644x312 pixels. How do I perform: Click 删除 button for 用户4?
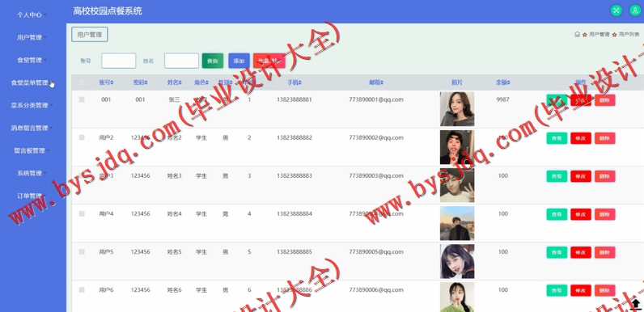click(x=604, y=214)
